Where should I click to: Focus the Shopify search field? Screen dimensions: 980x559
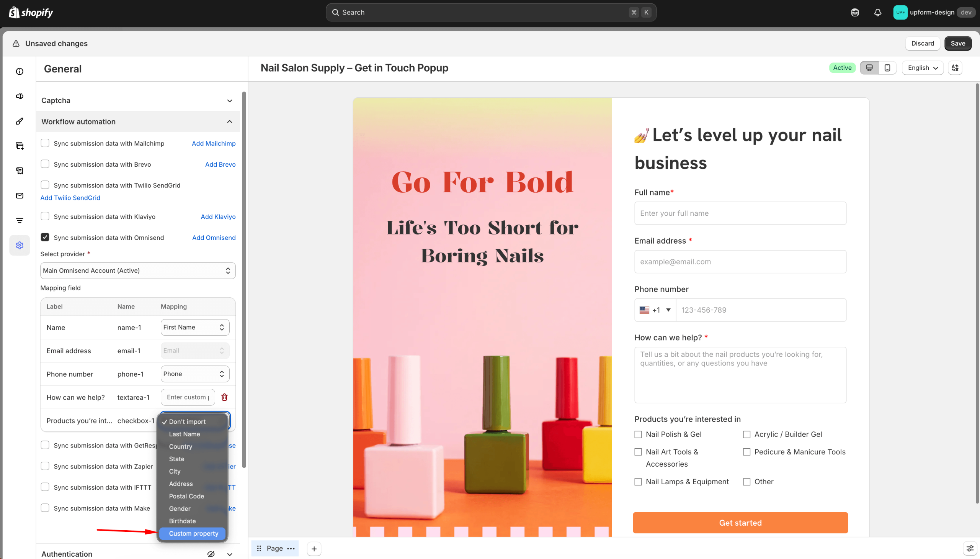click(x=491, y=13)
